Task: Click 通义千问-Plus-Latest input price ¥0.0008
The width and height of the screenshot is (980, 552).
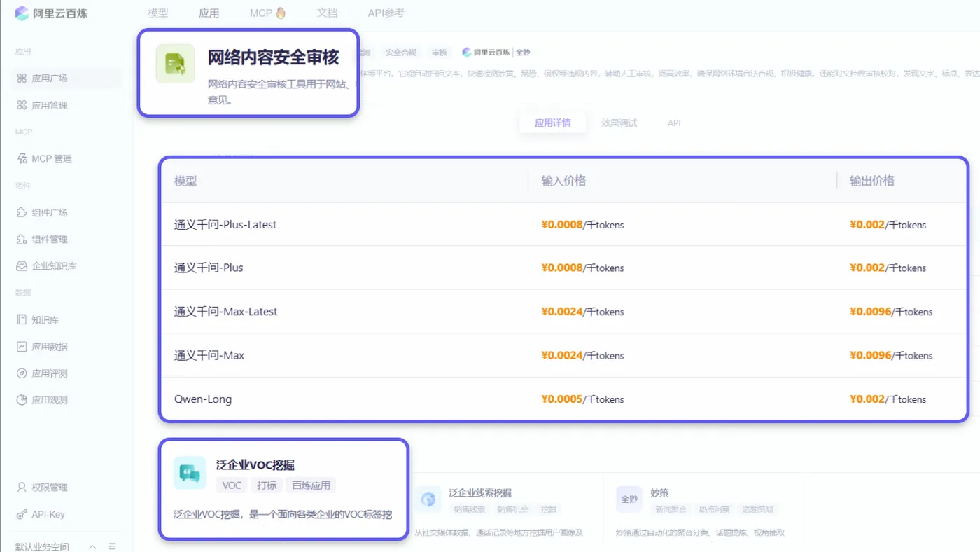Action: click(x=562, y=225)
